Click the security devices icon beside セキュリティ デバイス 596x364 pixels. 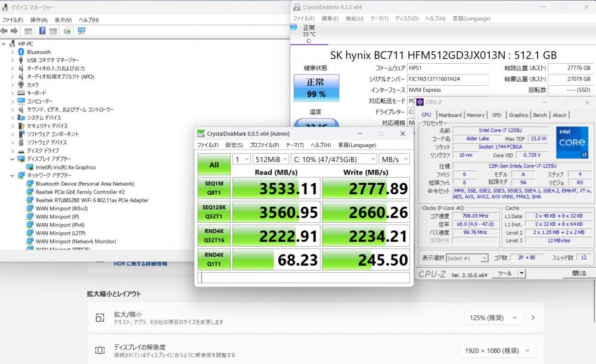pos(21,126)
